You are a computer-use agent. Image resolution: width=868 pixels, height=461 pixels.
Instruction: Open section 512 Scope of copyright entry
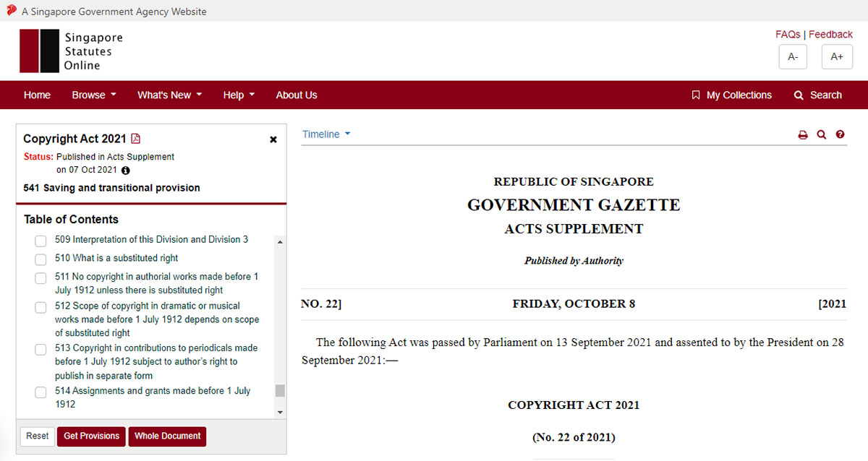tap(157, 319)
